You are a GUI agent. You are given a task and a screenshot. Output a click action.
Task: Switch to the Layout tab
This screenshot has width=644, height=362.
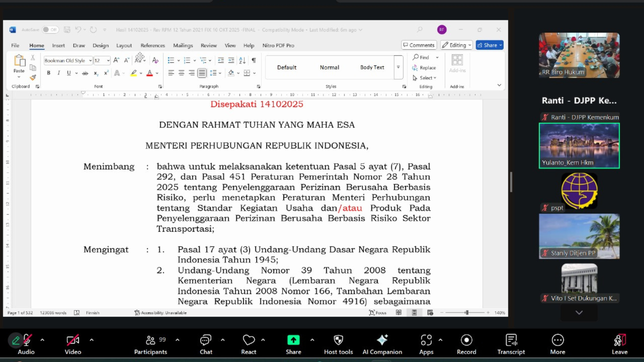(124, 45)
